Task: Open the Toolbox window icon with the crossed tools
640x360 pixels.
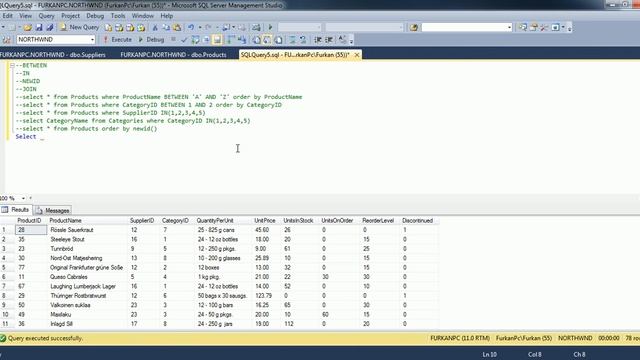Action: [544, 27]
